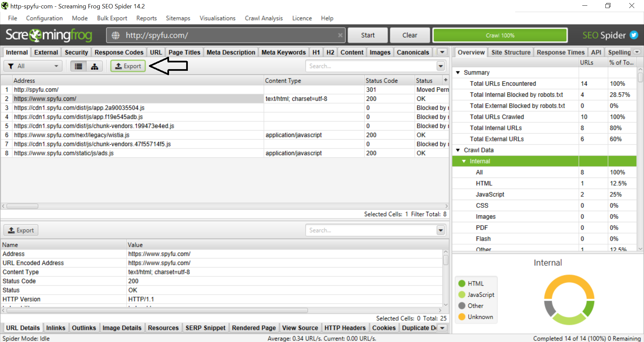
Task: Switch to the External tab
Action: pyautogui.click(x=46, y=52)
